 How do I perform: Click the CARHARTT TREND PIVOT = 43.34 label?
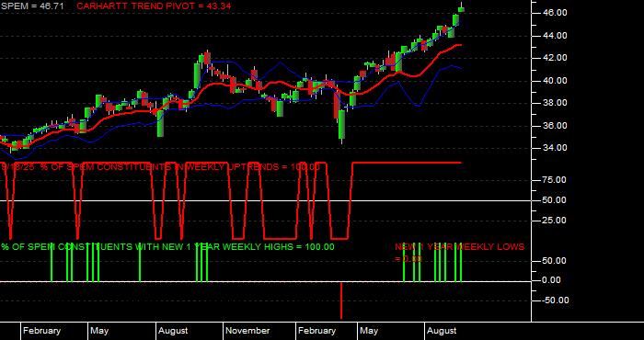click(x=154, y=6)
